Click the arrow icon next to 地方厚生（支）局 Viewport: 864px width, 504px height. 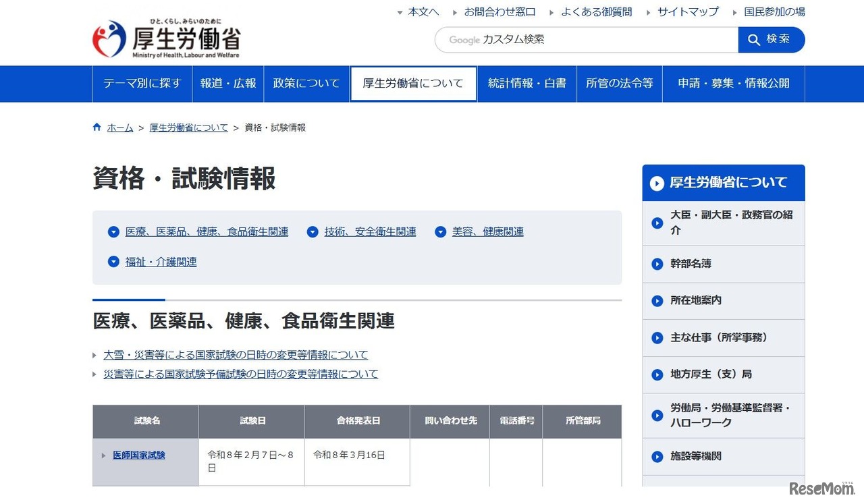click(657, 375)
